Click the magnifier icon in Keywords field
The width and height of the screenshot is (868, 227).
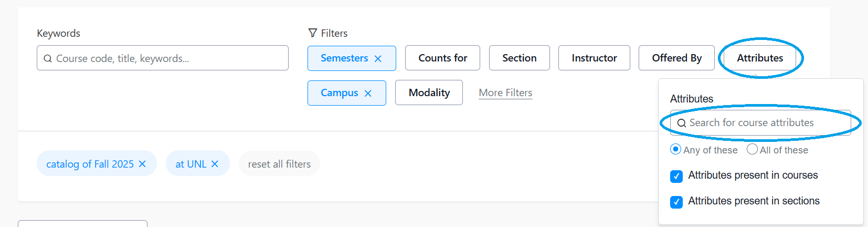pos(48,58)
